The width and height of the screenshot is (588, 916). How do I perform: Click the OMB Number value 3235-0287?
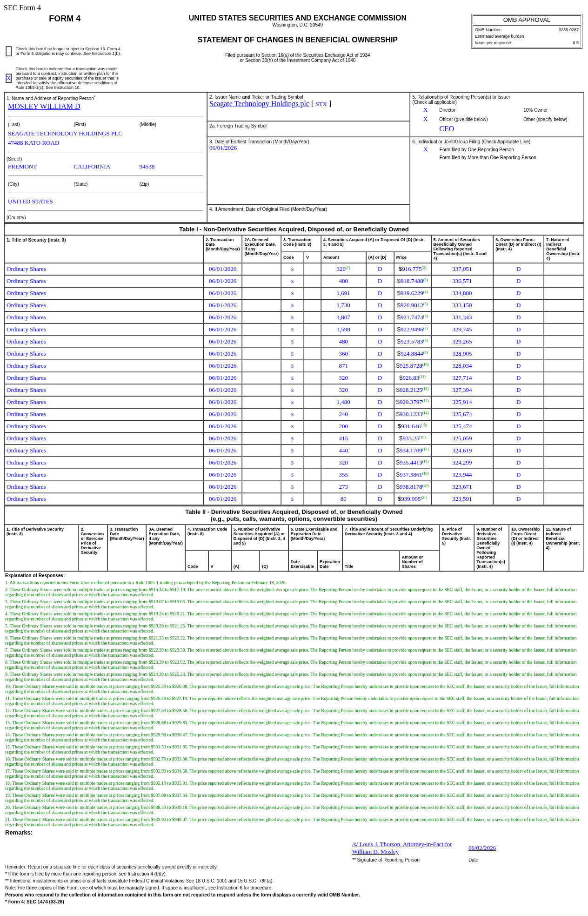point(568,30)
